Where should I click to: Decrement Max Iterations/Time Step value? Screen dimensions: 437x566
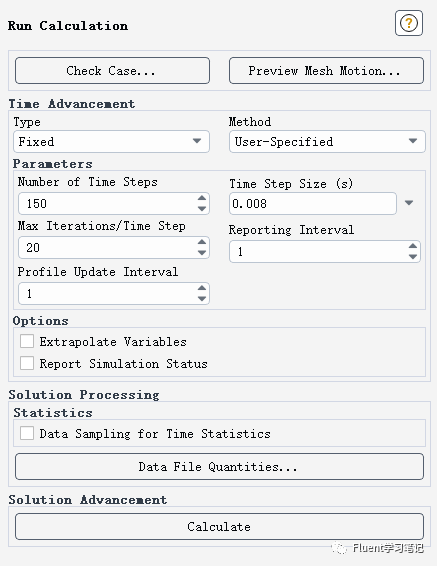tap(202, 253)
